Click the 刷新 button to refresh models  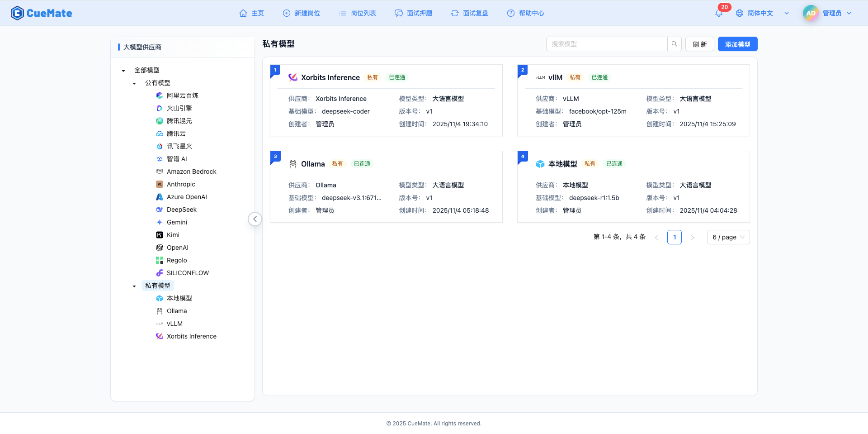[699, 44]
